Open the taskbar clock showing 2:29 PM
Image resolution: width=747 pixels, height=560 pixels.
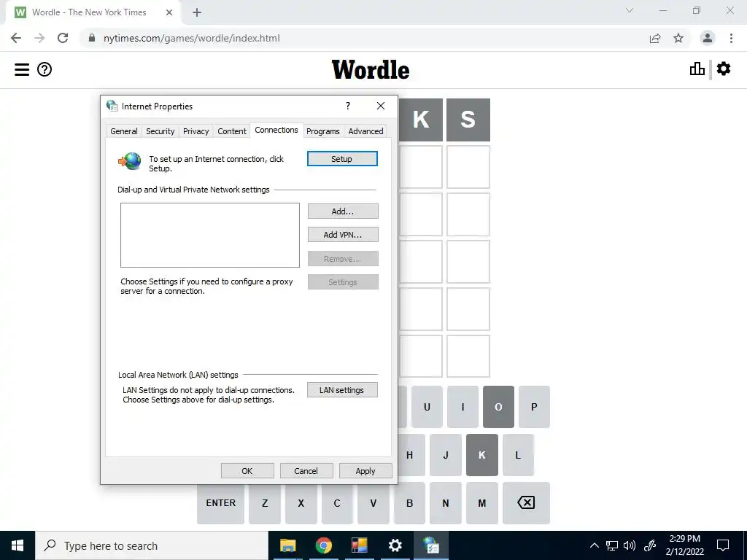684,545
